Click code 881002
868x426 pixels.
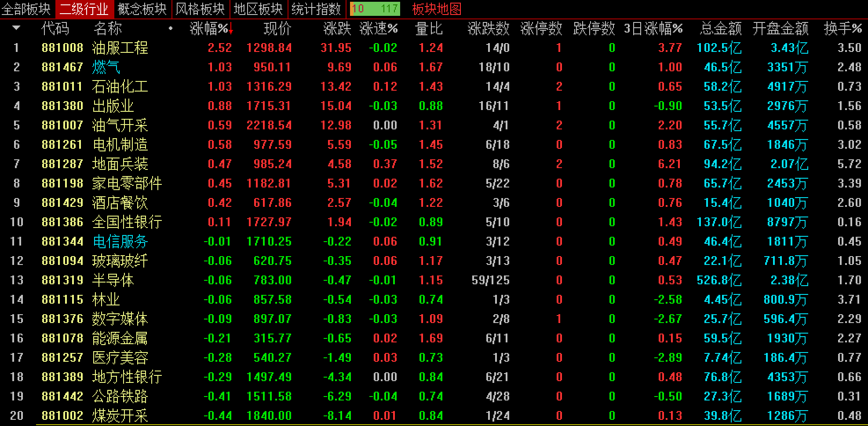tap(62, 415)
